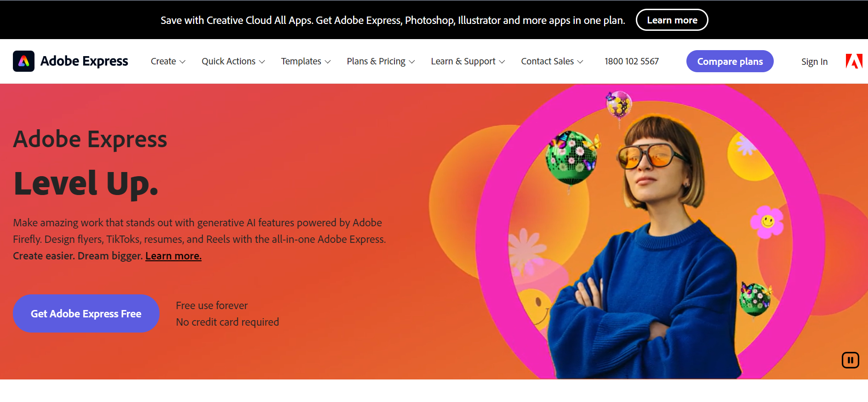Click the red Adobe logo icon
The width and height of the screenshot is (868, 402).
tap(854, 61)
